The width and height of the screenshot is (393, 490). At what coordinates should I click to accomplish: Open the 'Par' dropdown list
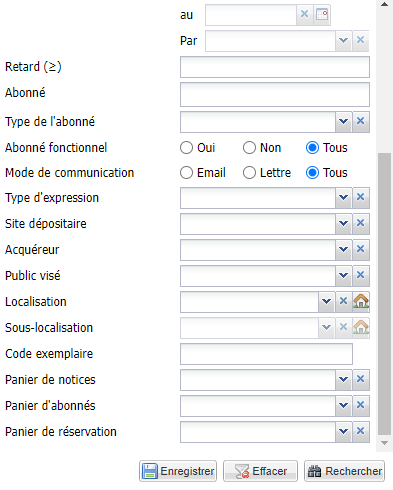coord(343,40)
